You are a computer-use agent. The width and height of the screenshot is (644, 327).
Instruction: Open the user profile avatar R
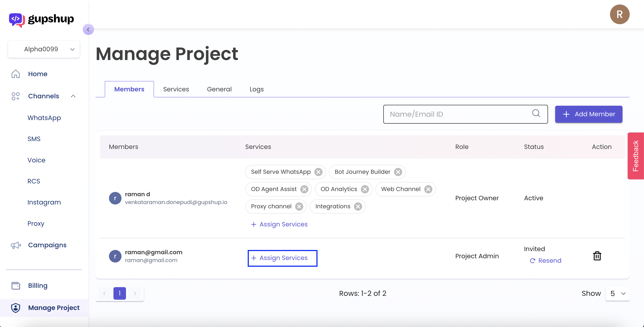(x=619, y=14)
